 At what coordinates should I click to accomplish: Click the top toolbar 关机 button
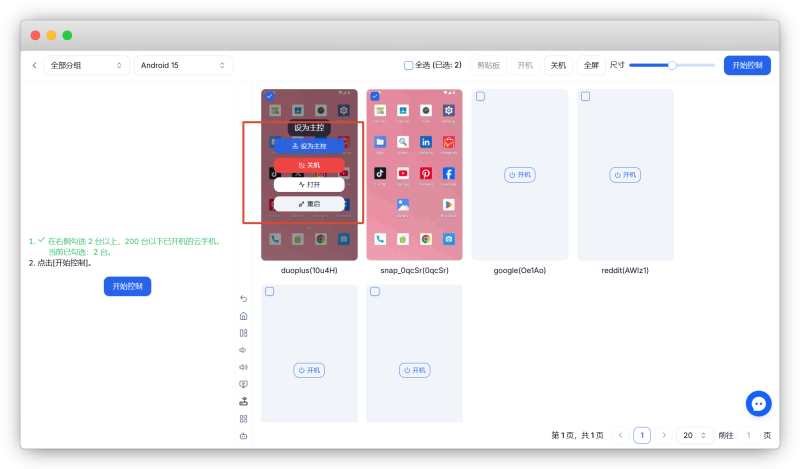point(558,65)
